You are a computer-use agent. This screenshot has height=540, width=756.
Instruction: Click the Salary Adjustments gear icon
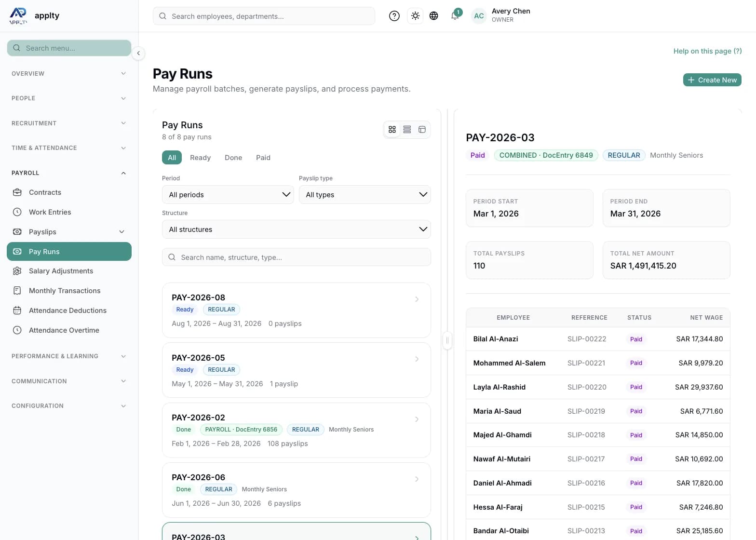click(x=17, y=271)
